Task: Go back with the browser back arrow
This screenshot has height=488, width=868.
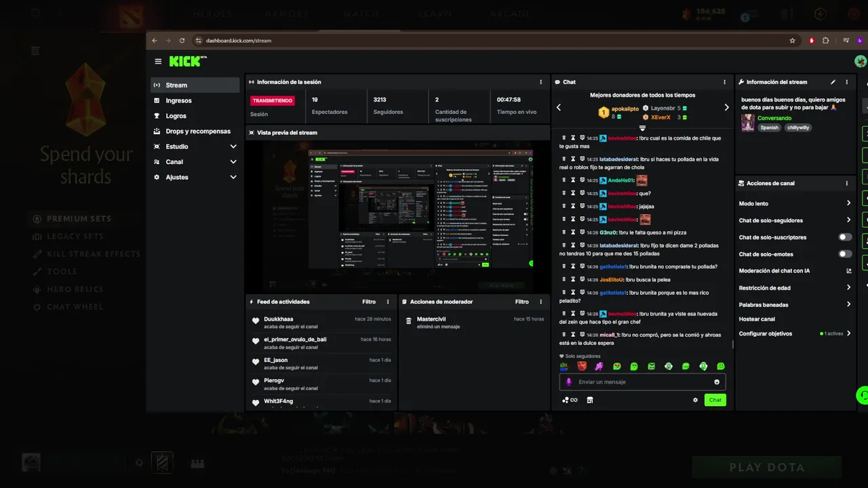Action: (x=155, y=41)
